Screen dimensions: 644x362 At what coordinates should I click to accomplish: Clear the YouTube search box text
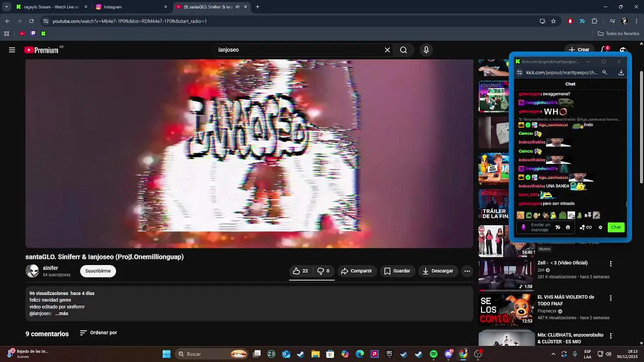point(387,50)
